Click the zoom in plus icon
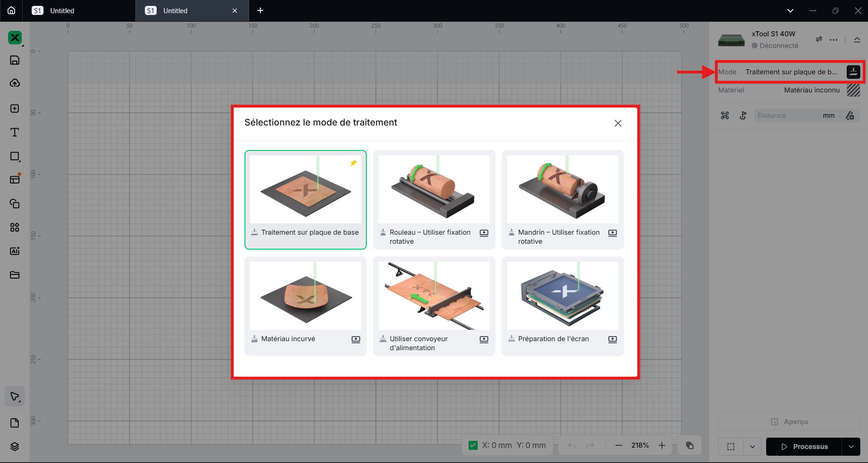 coord(662,445)
